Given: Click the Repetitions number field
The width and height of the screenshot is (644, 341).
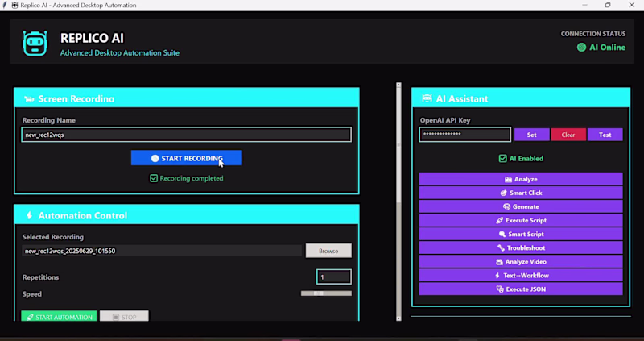Looking at the screenshot, I should pyautogui.click(x=334, y=277).
